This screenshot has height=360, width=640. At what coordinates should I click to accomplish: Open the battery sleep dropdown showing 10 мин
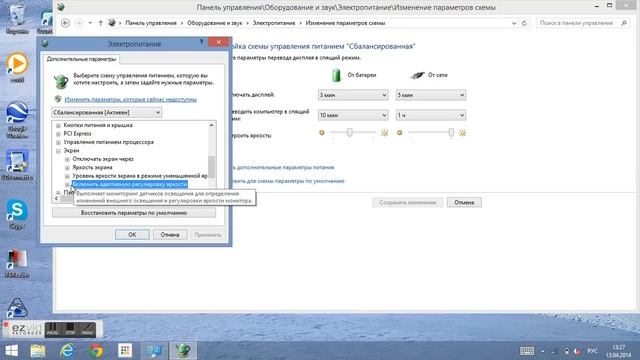(x=353, y=115)
